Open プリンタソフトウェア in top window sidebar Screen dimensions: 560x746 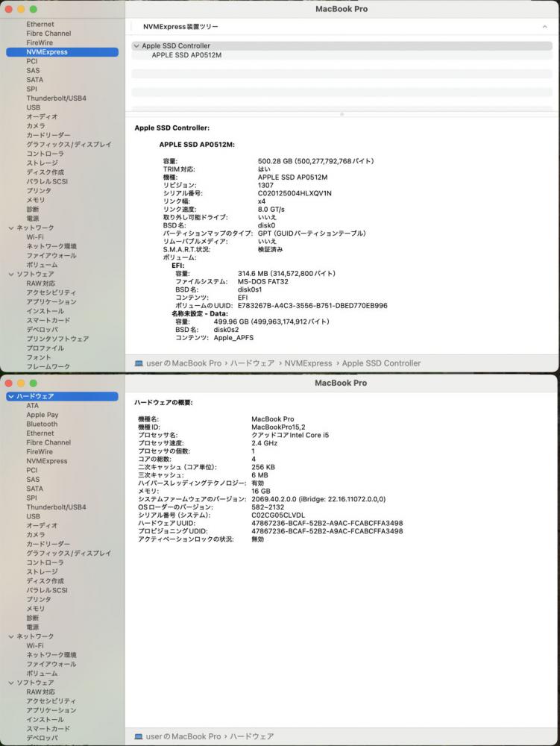click(57, 339)
